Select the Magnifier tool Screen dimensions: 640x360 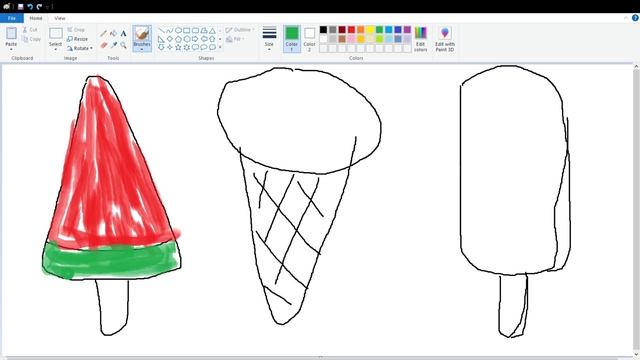pyautogui.click(x=123, y=45)
